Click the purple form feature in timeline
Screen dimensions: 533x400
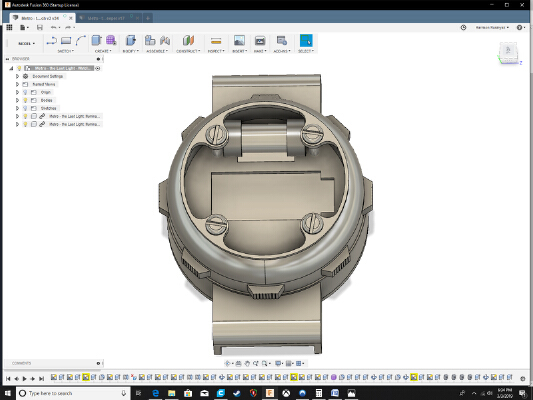click(x=334, y=377)
